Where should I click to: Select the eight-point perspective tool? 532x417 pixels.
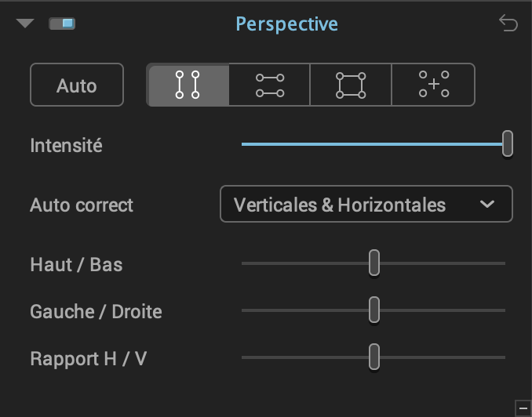coord(434,85)
